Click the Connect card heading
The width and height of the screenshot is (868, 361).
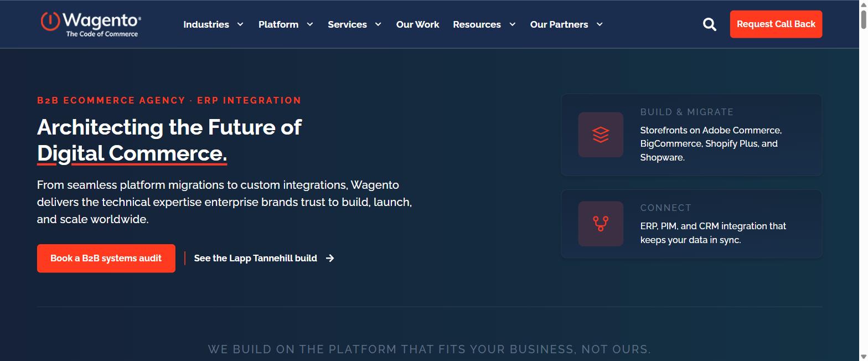pos(666,208)
